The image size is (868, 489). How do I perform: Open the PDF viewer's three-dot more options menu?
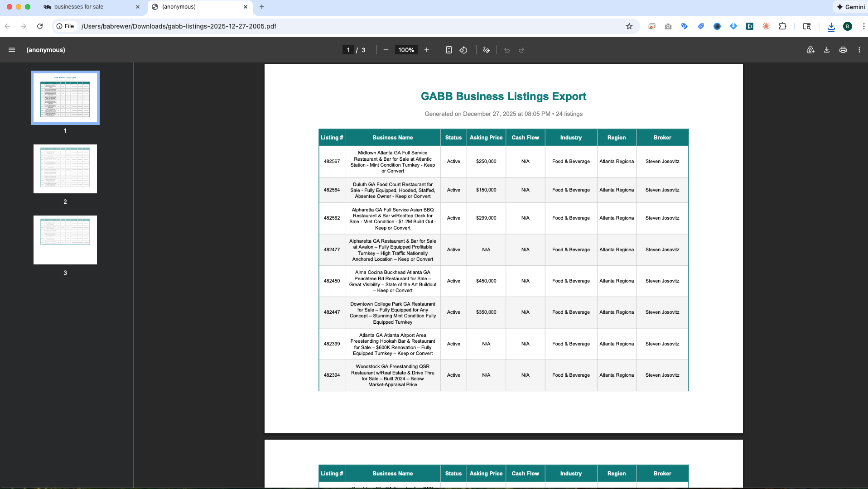859,50
